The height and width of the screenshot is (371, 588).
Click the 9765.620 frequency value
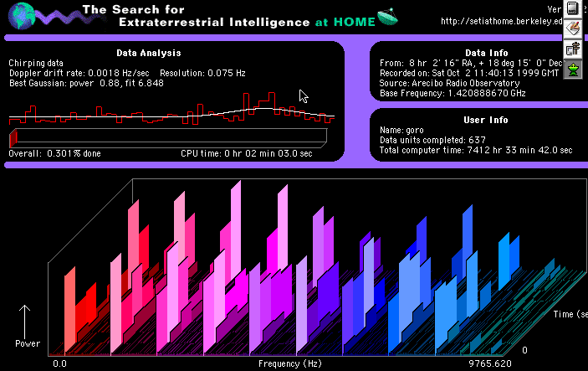(x=489, y=365)
